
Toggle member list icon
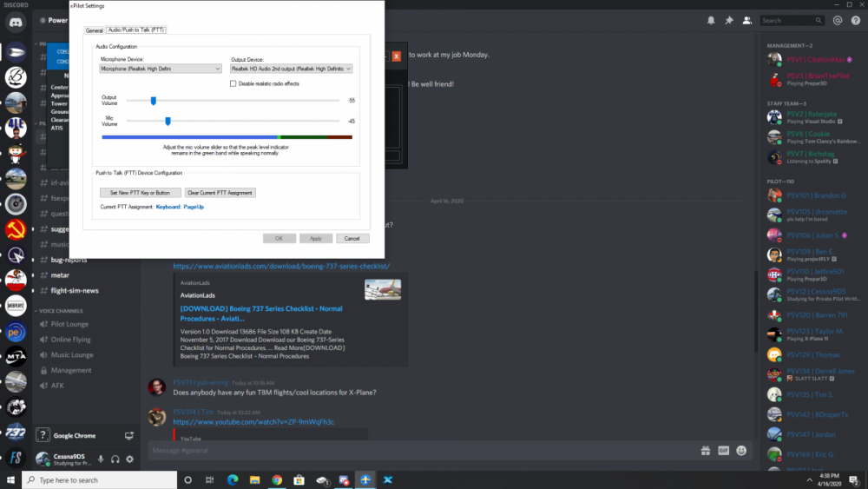[746, 21]
